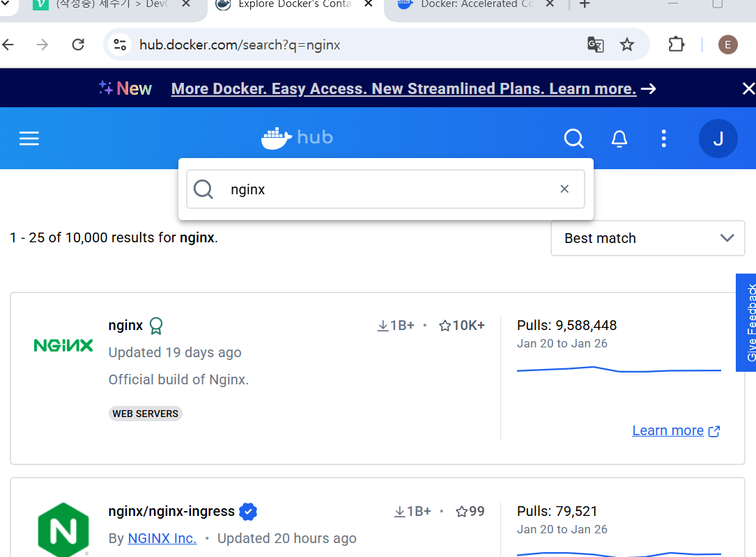
Task: Select the WEB SERVERS category tag
Action: [145, 414]
